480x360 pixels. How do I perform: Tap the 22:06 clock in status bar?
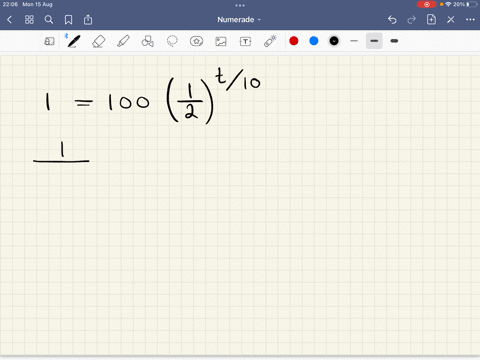point(10,4)
